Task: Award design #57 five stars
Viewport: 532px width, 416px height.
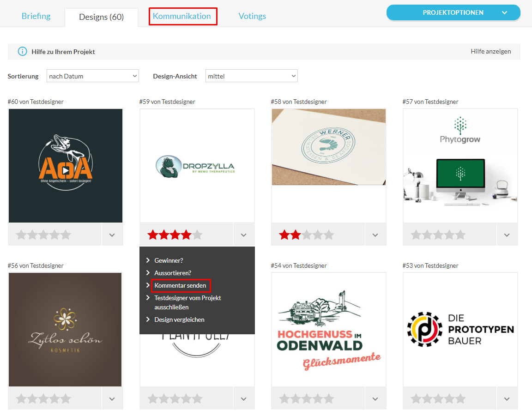Action: (461, 235)
